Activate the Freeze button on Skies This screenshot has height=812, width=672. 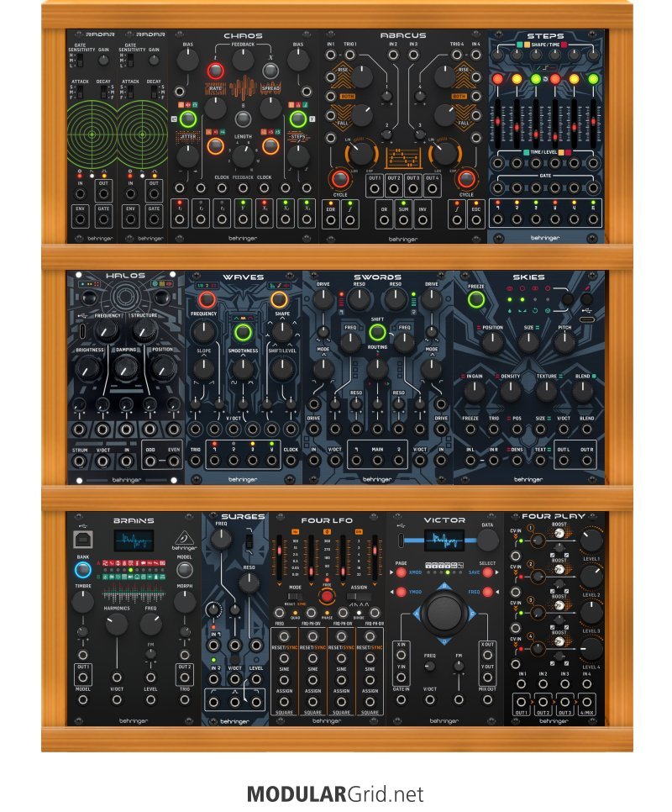[x=476, y=299]
